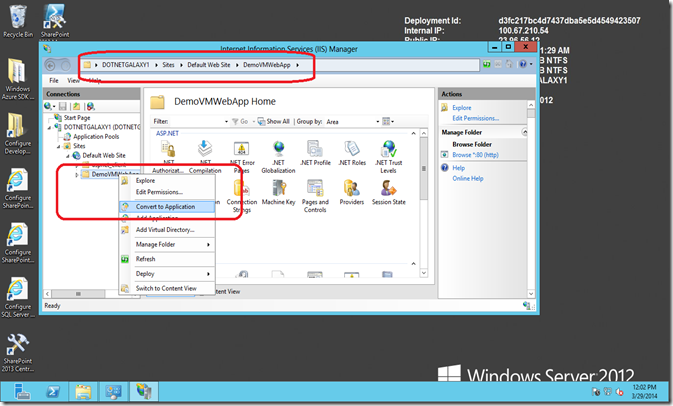Screen dimensions: 673x406
Task: Click Edit Permissions link in Actions pane
Action: coord(475,118)
